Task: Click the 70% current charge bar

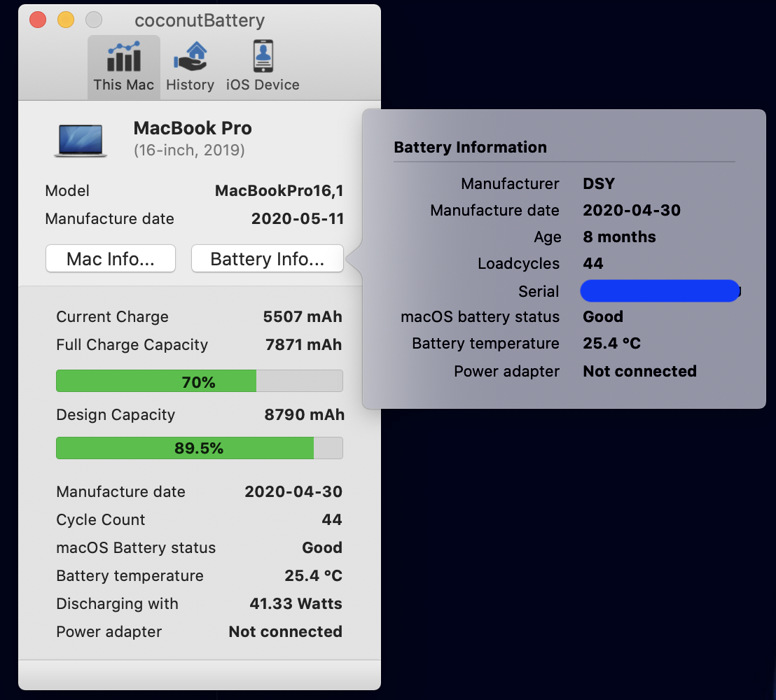Action: tap(199, 381)
